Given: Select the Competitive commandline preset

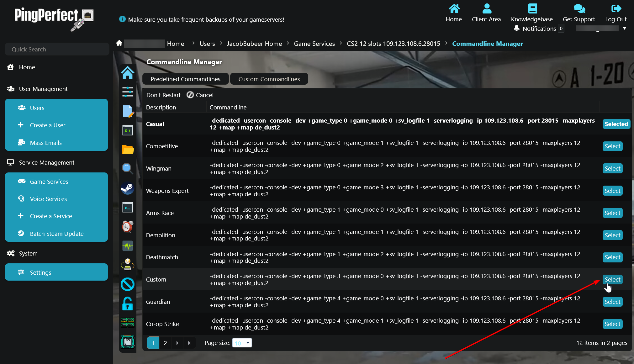Looking at the screenshot, I should click(x=612, y=146).
